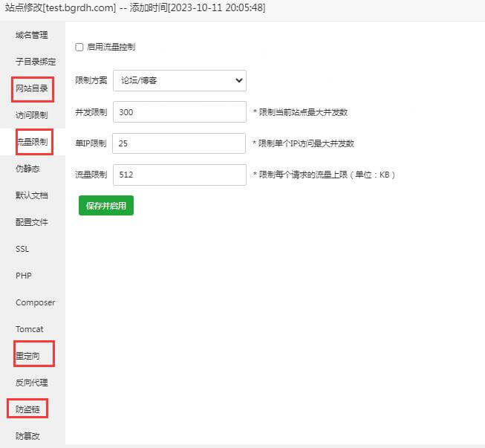Click the 限制每个请求的流量上限 hint text

[324, 175]
